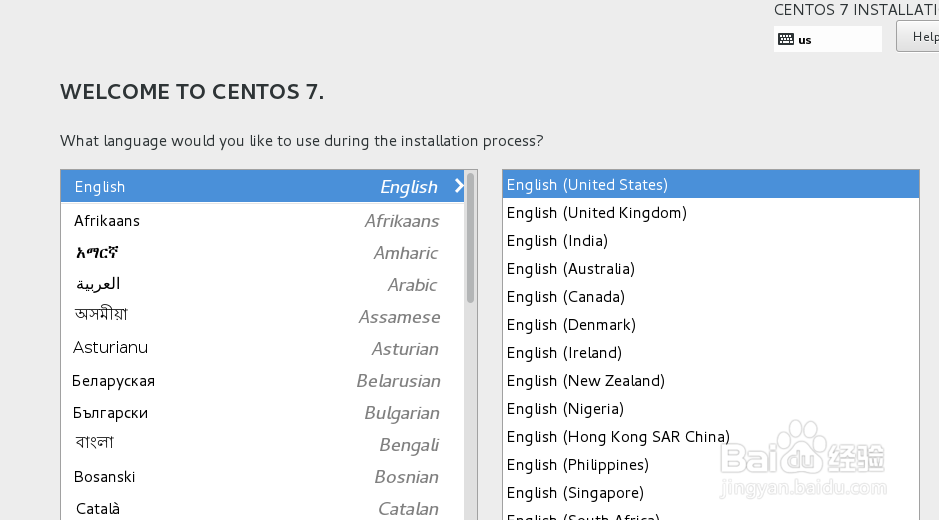The image size is (939, 520).
Task: Select English (United States) locale
Action: [x=711, y=185]
